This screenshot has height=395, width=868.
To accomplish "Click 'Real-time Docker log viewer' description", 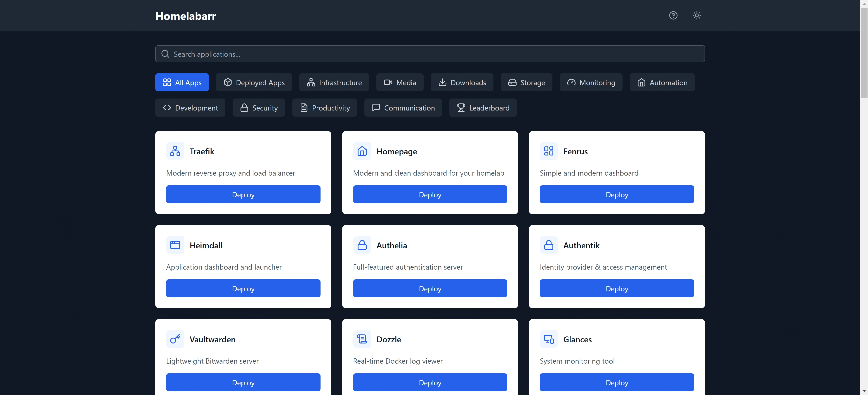I will [x=398, y=361].
